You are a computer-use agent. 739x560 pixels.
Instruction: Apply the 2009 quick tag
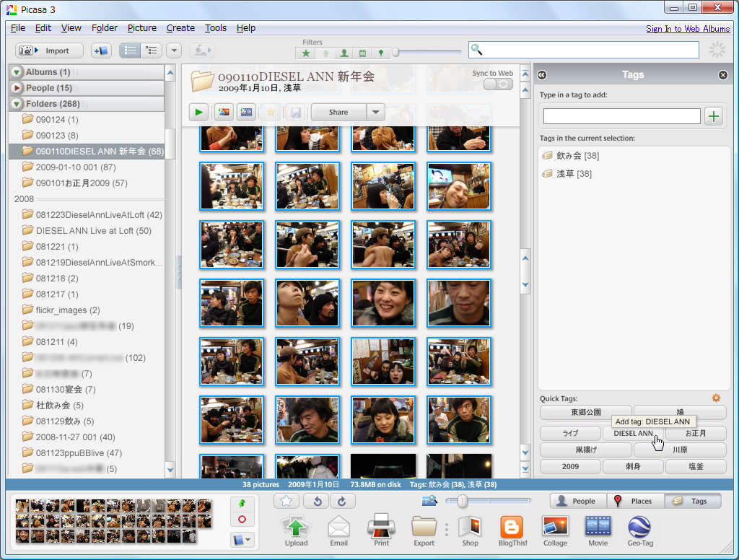click(570, 466)
